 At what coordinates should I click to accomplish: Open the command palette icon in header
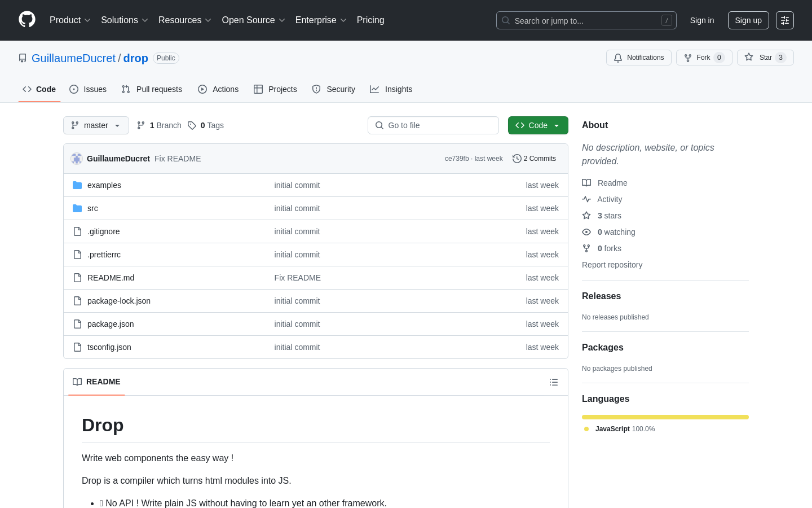click(x=785, y=20)
